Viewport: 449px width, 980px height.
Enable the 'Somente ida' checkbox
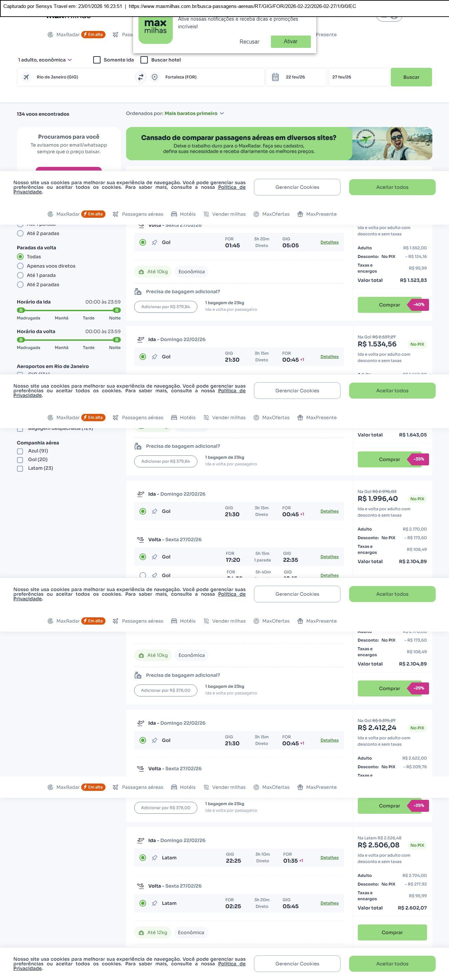[97, 60]
